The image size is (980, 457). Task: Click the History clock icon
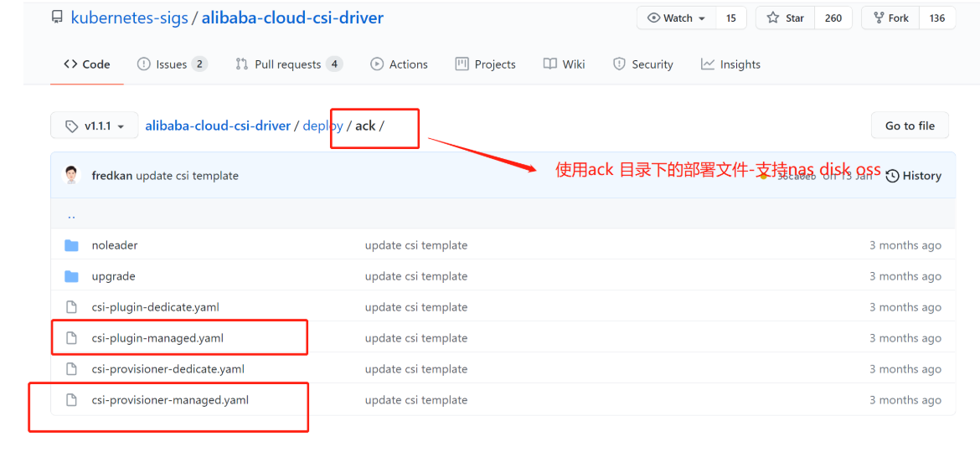point(892,176)
